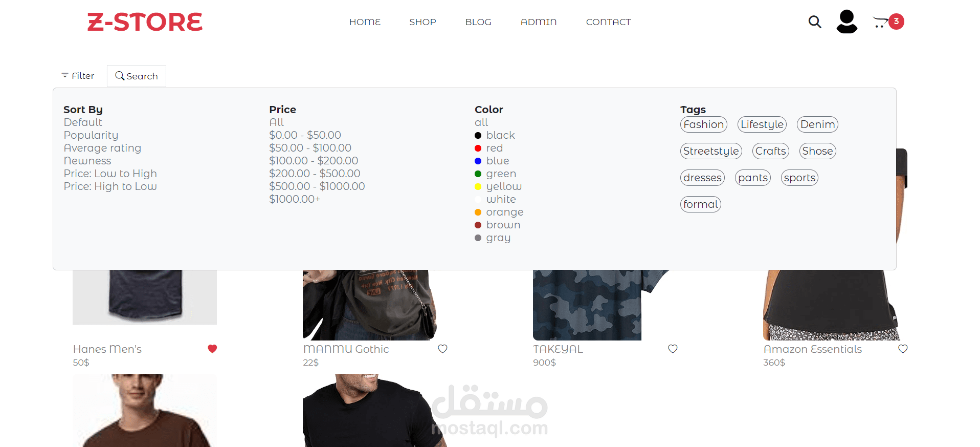Filter products by yellow color
This screenshot has width=980, height=447.
point(498,186)
